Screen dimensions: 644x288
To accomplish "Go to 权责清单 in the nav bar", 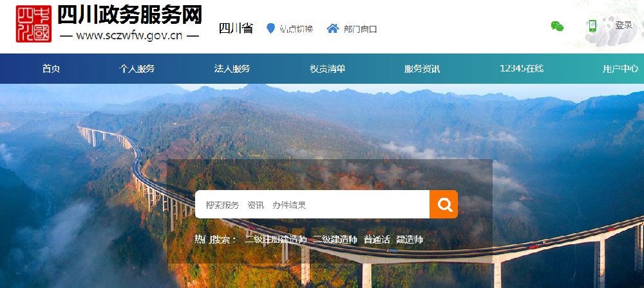I will [x=327, y=69].
